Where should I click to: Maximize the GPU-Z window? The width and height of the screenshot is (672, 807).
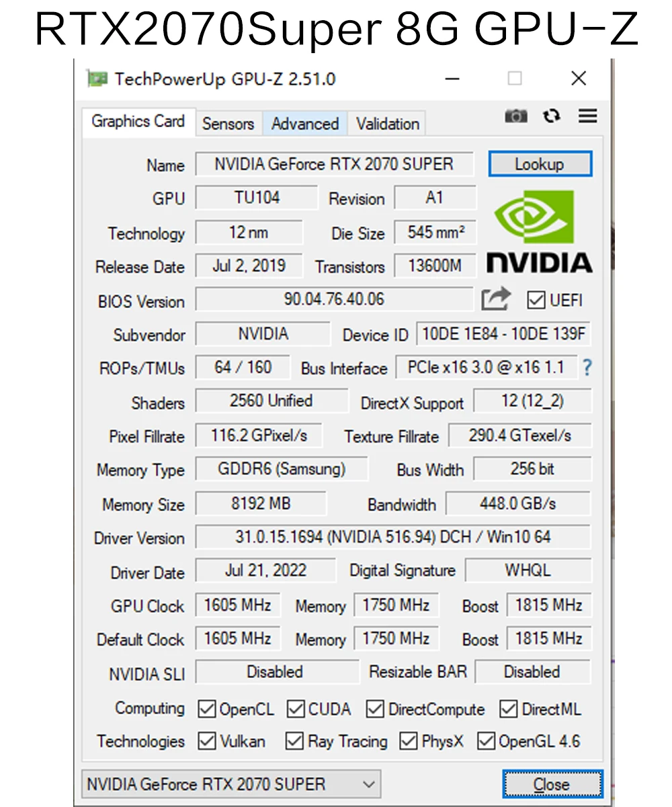(x=515, y=79)
